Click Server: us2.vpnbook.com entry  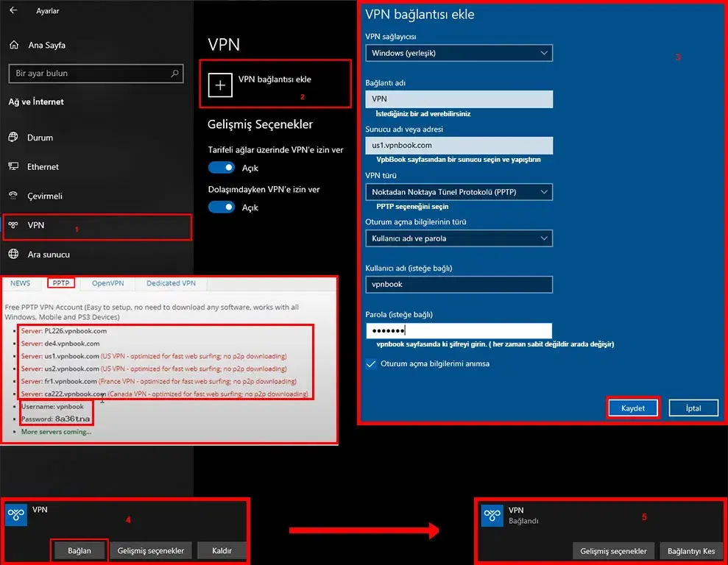coord(154,369)
